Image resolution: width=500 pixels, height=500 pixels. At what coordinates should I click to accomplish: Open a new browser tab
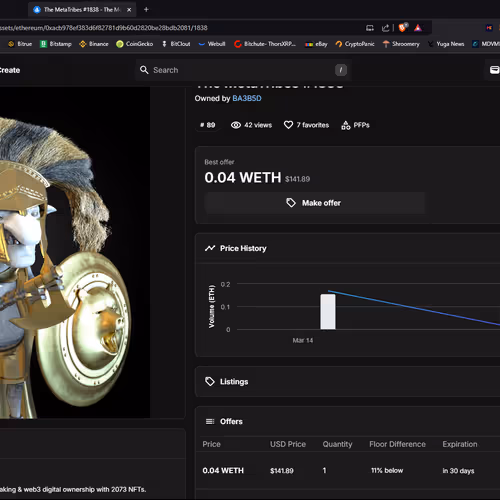point(146,10)
